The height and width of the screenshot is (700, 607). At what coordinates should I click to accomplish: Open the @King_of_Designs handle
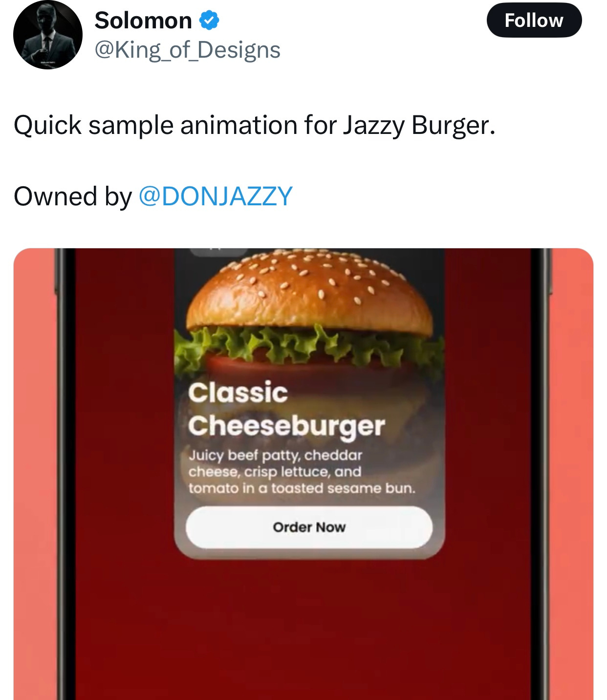187,50
